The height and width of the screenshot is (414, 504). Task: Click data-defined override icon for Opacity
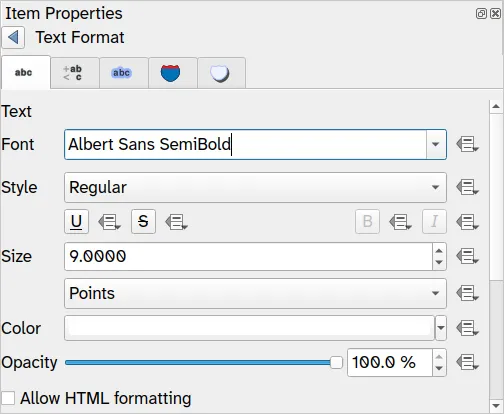pos(467,363)
